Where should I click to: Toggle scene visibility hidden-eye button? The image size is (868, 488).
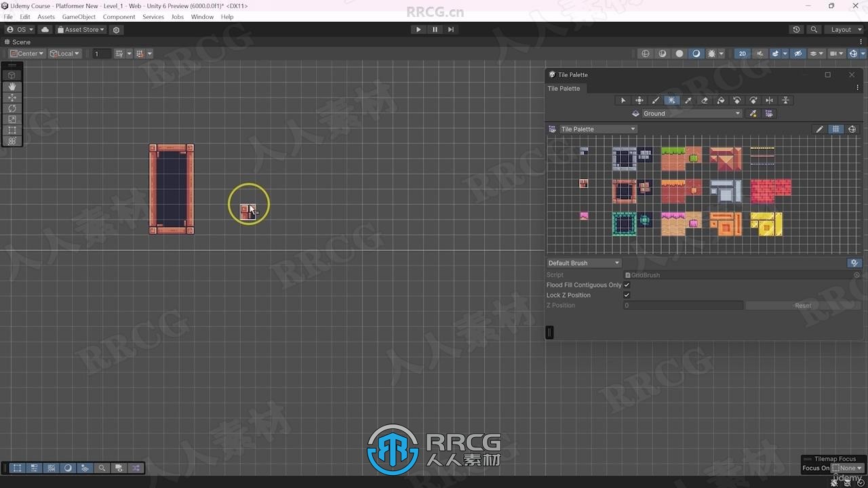[x=798, y=54]
